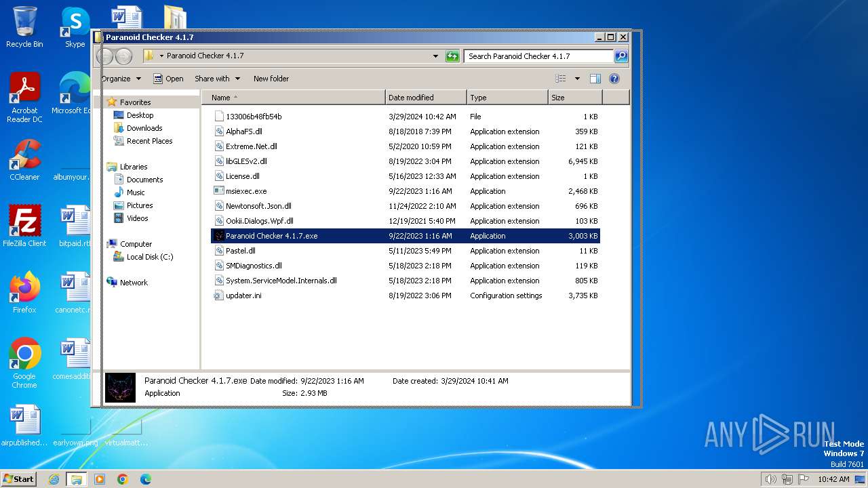Open the Microsoft Edge desktop shortcut

tap(73, 94)
